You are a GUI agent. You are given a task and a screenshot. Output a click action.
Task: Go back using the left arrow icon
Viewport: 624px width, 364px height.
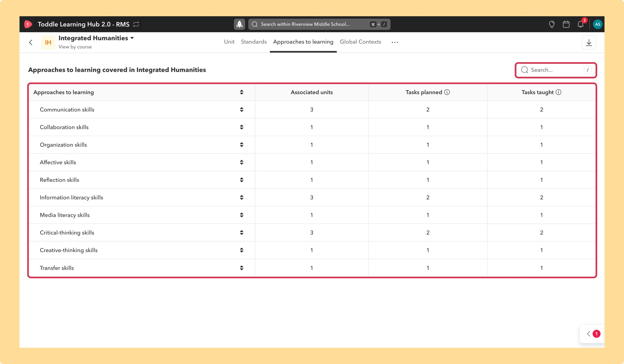31,42
